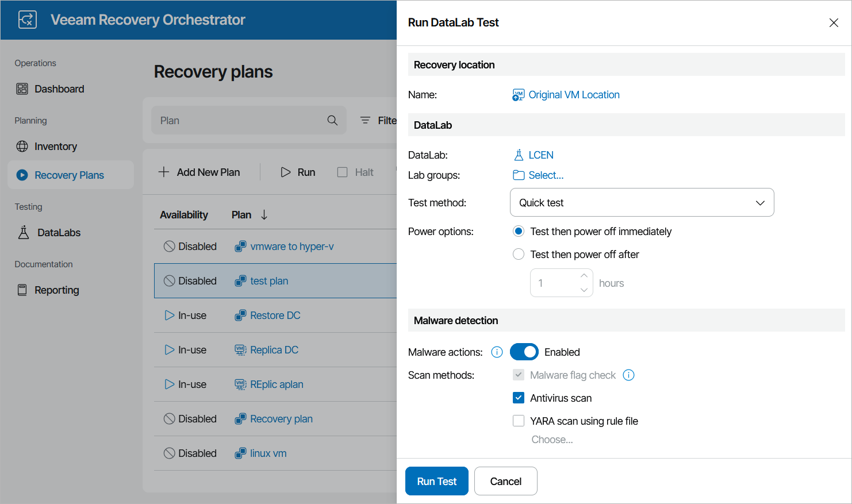Uncheck the Antivirus scan checkbox
Screen dimensions: 852x504
pyautogui.click(x=519, y=398)
